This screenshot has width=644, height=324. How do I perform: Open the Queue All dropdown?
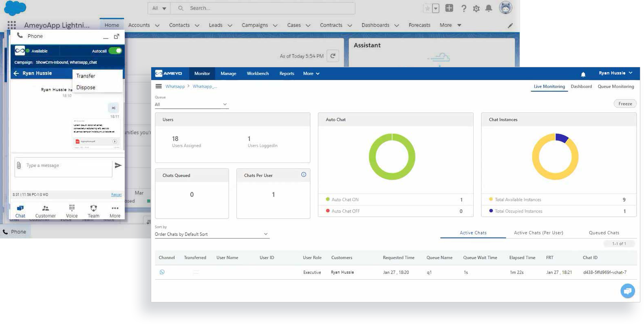click(x=191, y=104)
